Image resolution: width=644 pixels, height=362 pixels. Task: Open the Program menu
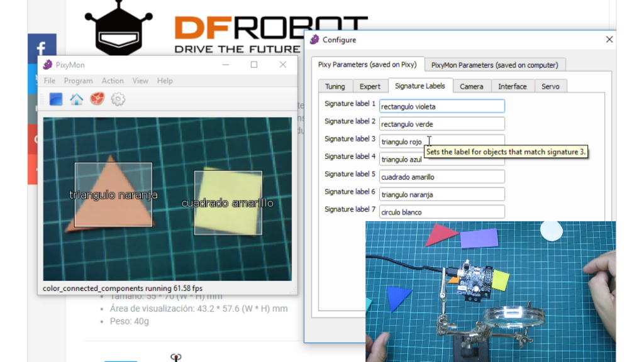point(78,81)
